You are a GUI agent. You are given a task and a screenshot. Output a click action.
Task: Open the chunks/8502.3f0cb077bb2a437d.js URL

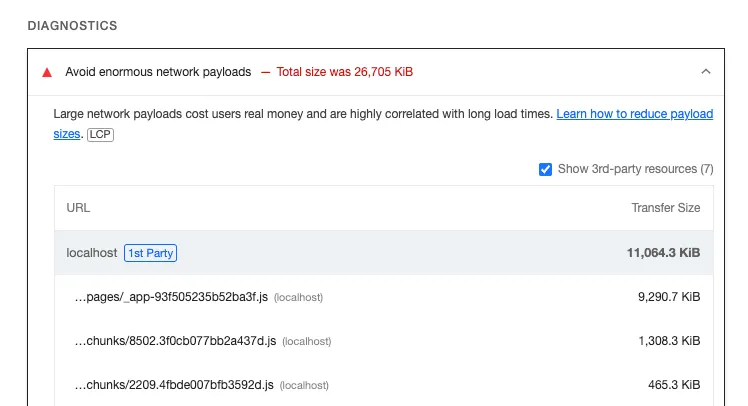click(x=175, y=341)
